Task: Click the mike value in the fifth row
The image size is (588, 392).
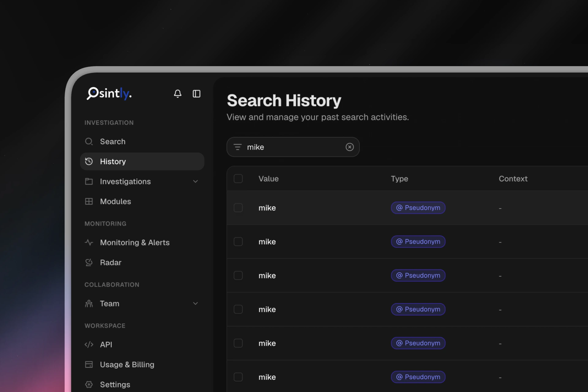Action: (x=267, y=343)
